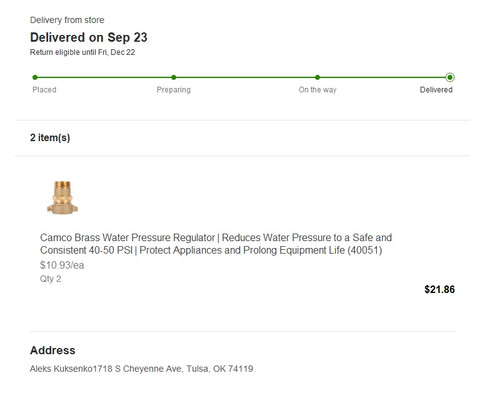
Task: Click the $10.93/ea unit price
Action: [62, 265]
